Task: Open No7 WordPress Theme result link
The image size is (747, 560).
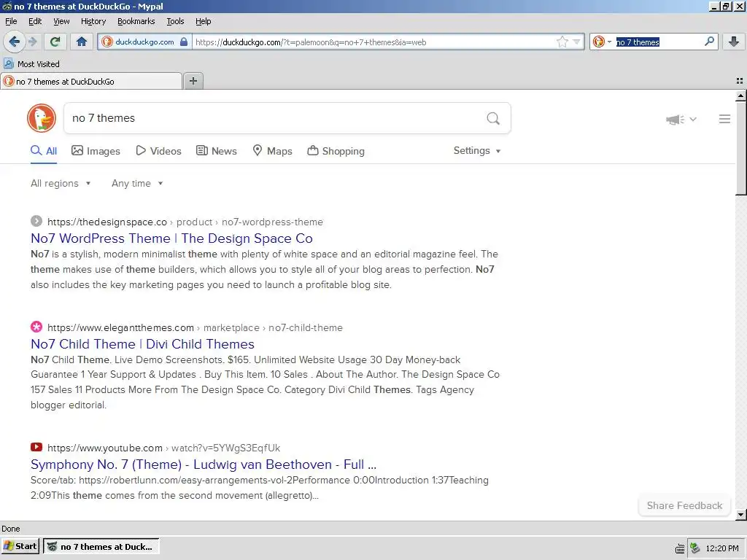Action: [171, 238]
